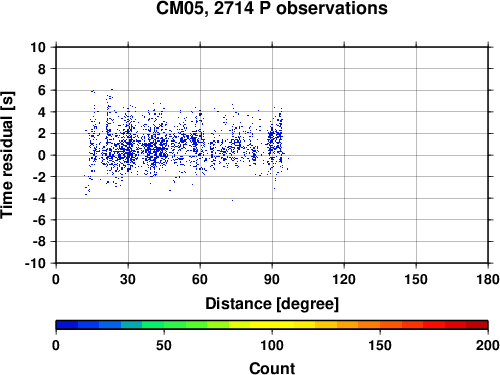Click the dark red colorbar segment at 200
500x375 pixels.
pos(477,325)
